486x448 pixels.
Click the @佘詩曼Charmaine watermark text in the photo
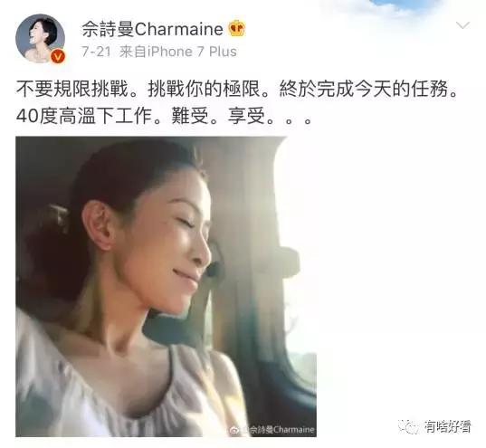tap(278, 430)
